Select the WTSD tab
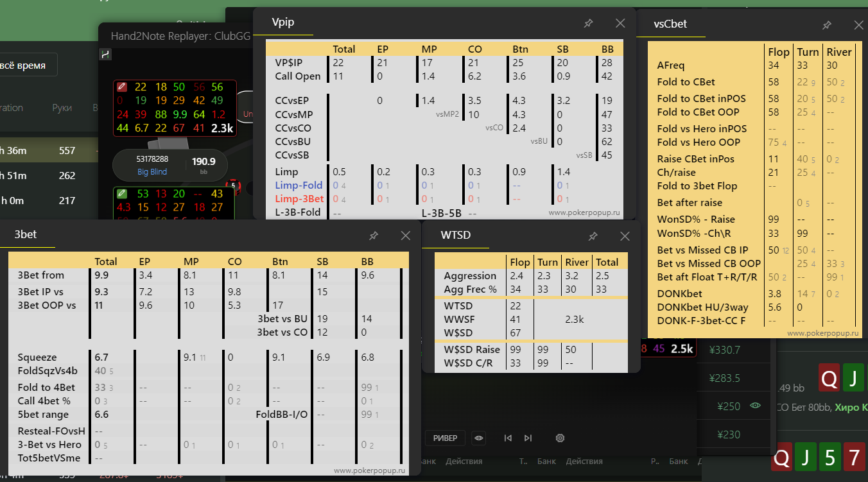The image size is (868, 482). click(456, 236)
